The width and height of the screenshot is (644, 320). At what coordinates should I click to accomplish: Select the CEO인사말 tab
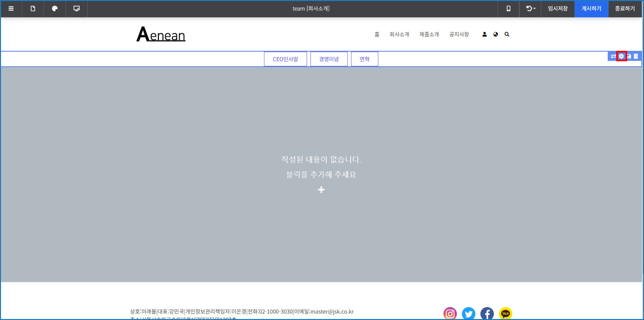point(285,59)
